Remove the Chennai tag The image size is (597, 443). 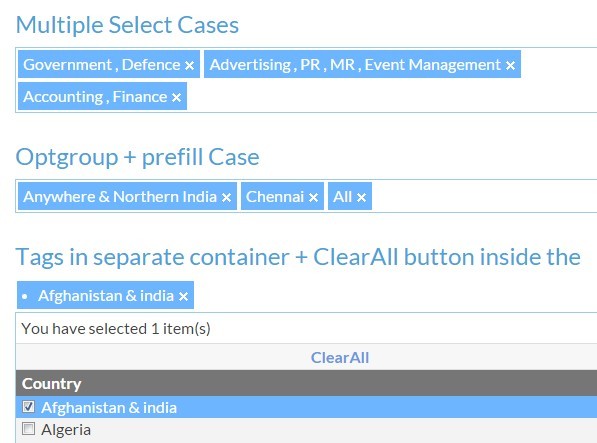tap(313, 198)
